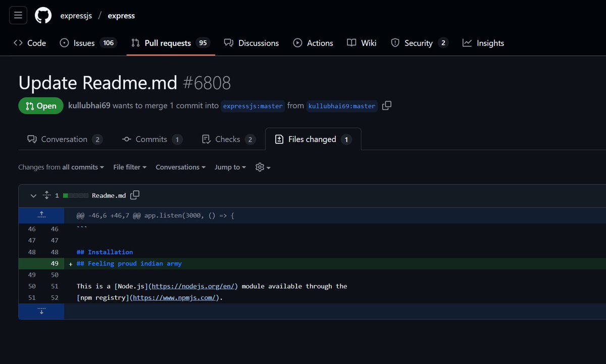Click the hunk header @@ -46,6 +46,7 @@ text

pyautogui.click(x=156, y=216)
